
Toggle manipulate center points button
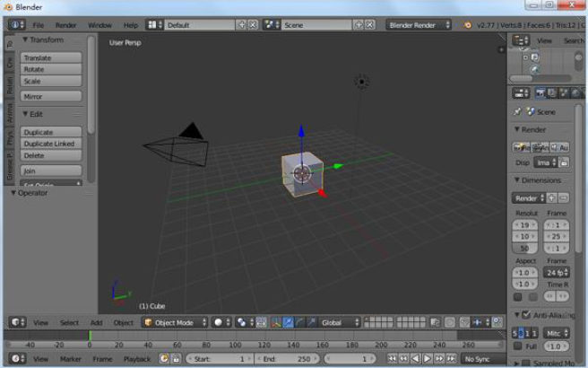coord(262,322)
